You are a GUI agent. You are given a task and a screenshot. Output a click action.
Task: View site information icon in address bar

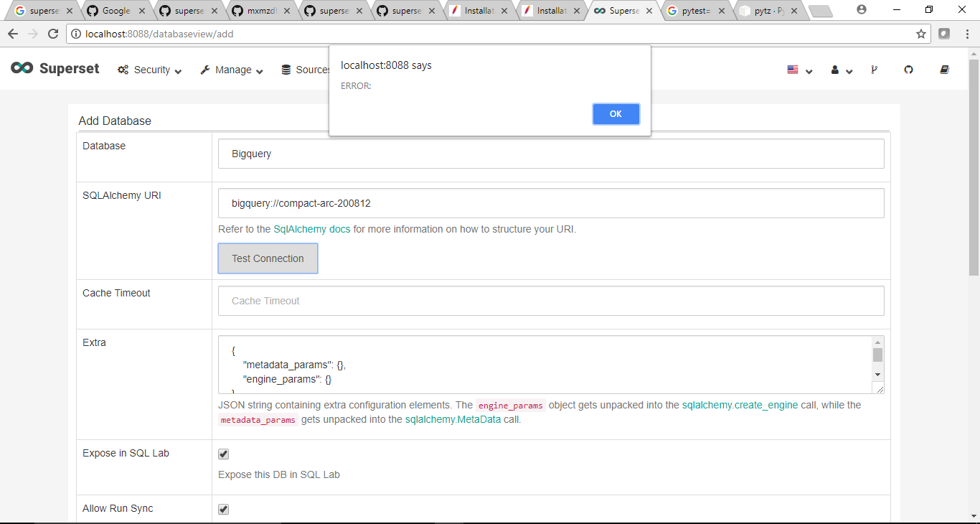(x=75, y=34)
